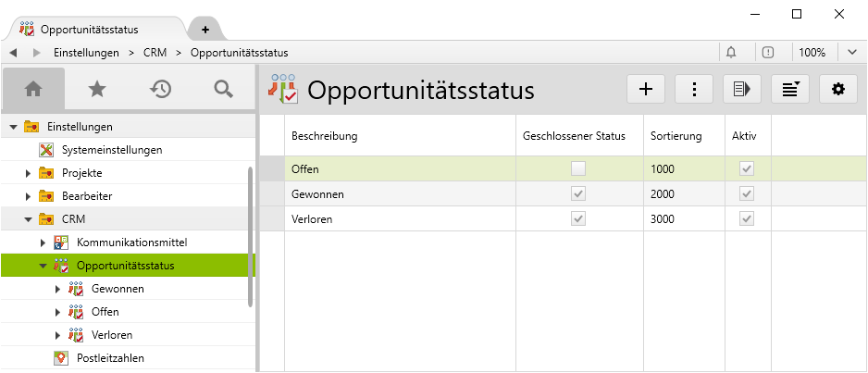Open the history clock tab
This screenshot has height=373, width=868.
pyautogui.click(x=160, y=89)
